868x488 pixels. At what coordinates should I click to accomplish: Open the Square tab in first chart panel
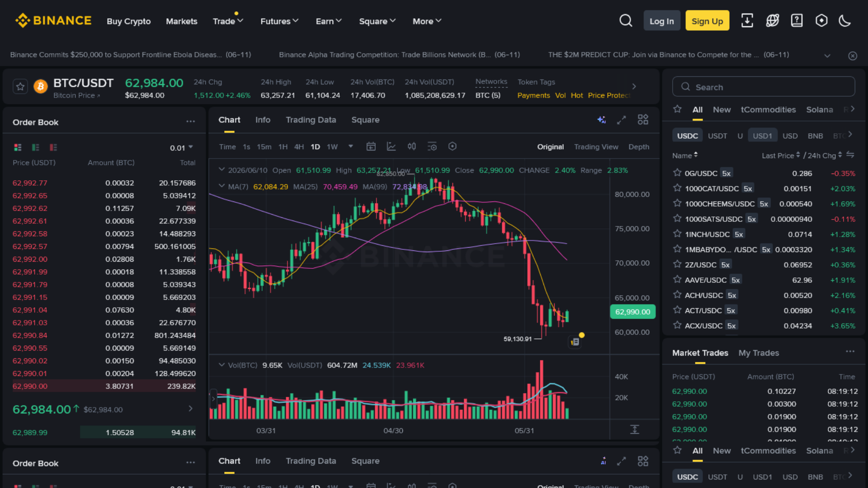coord(365,120)
